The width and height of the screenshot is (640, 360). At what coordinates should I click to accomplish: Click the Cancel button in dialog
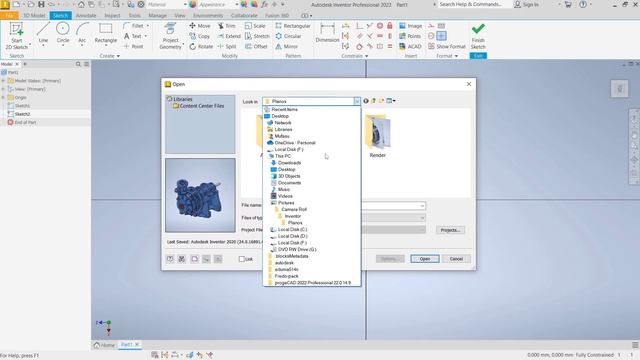456,259
